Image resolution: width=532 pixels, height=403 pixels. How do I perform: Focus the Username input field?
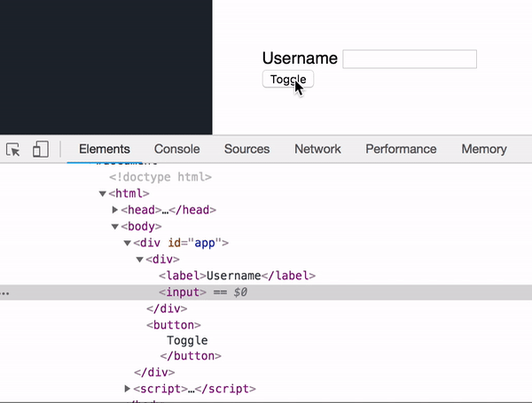point(410,59)
